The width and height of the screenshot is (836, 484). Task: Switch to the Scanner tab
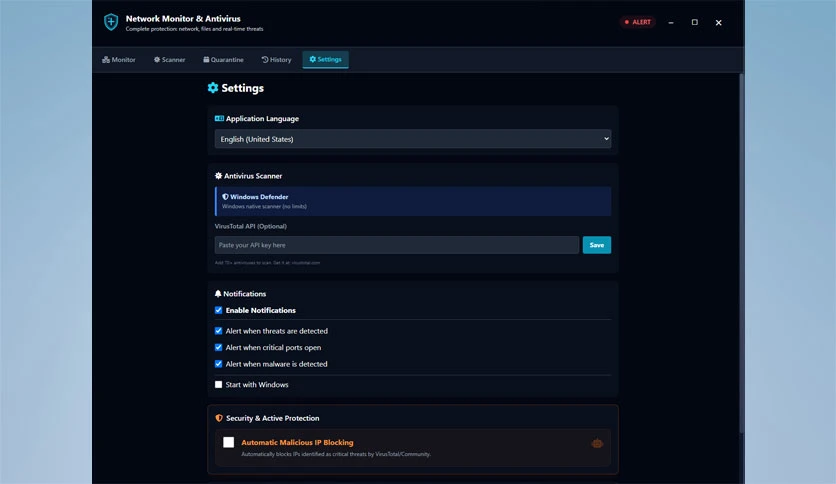[x=170, y=60]
